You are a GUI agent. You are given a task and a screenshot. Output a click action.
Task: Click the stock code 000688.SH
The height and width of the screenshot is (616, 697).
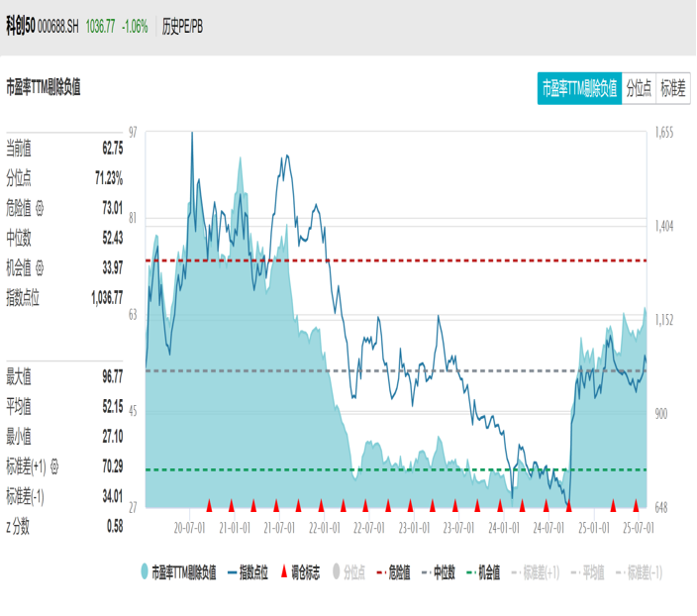tap(57, 27)
